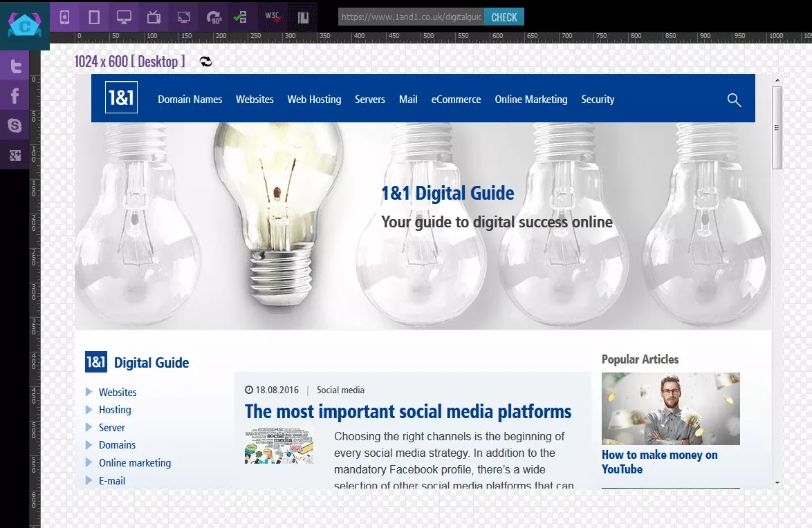Share on Facebook from sidebar
Image resolution: width=812 pixels, height=528 pixels.
pos(15,96)
